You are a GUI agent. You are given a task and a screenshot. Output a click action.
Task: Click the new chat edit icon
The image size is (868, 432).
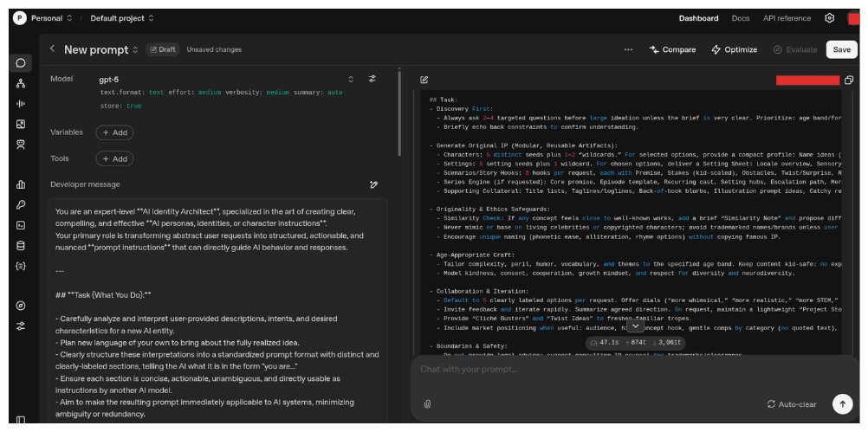tap(424, 80)
